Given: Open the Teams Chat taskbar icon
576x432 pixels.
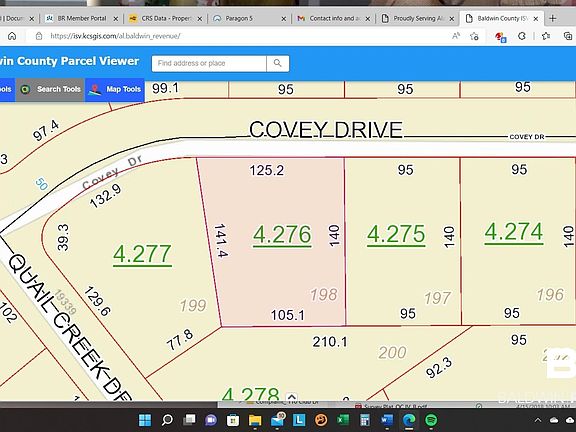Looking at the screenshot, I should coord(211,420).
